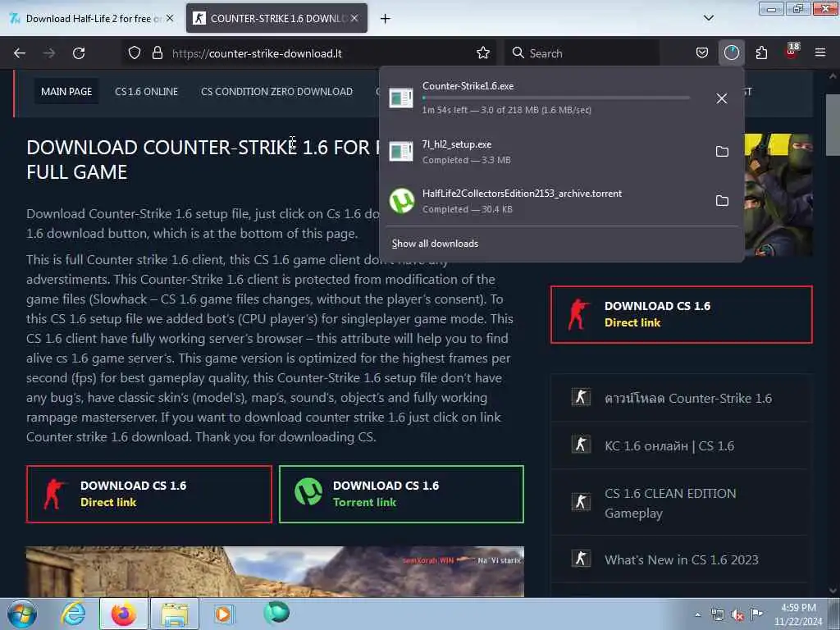Click the 7l_hl2_setup.exe file name
Viewport: 840px width, 630px height.
click(x=456, y=144)
